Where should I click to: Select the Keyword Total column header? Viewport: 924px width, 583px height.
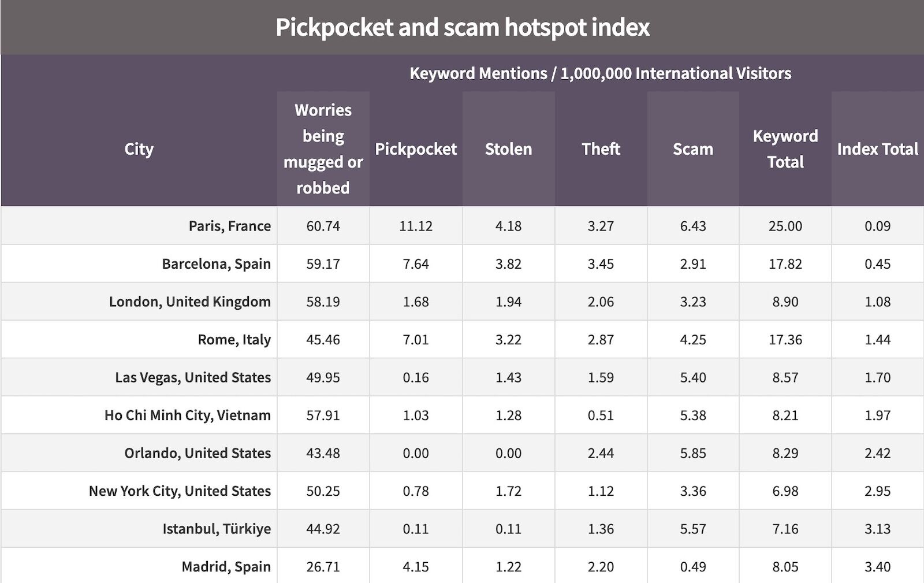[785, 149]
